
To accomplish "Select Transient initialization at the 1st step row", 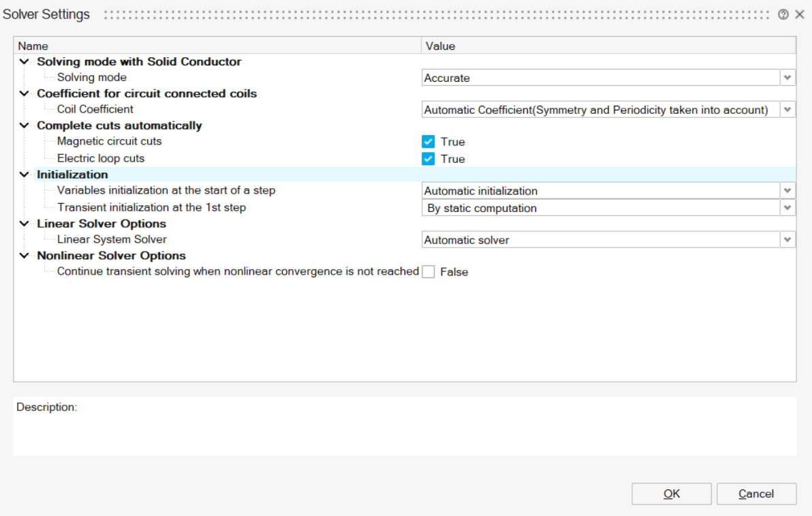I will 151,207.
